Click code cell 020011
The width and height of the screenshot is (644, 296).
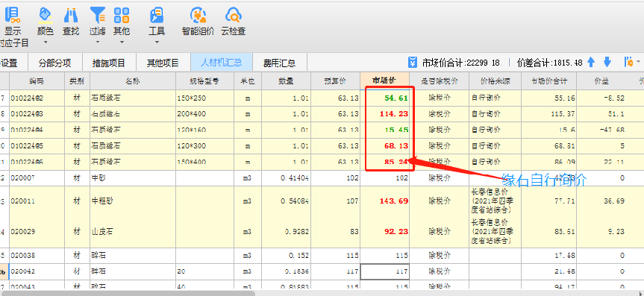(x=37, y=201)
